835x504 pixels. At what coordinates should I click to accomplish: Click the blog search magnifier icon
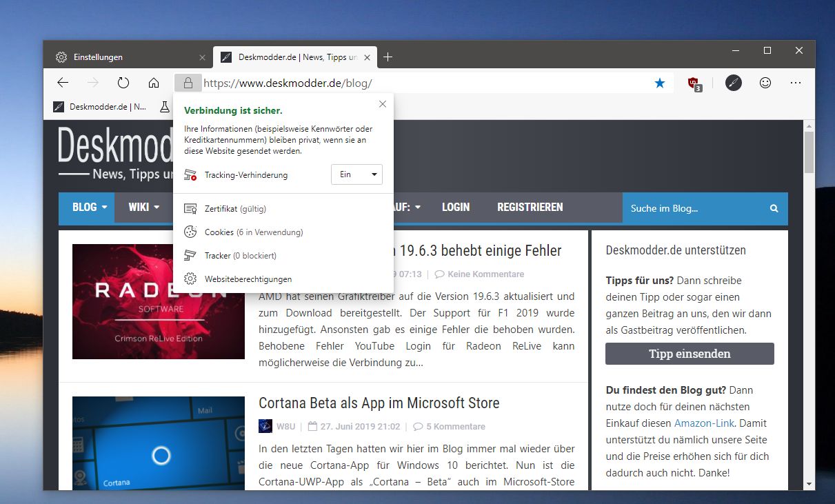pyautogui.click(x=774, y=208)
